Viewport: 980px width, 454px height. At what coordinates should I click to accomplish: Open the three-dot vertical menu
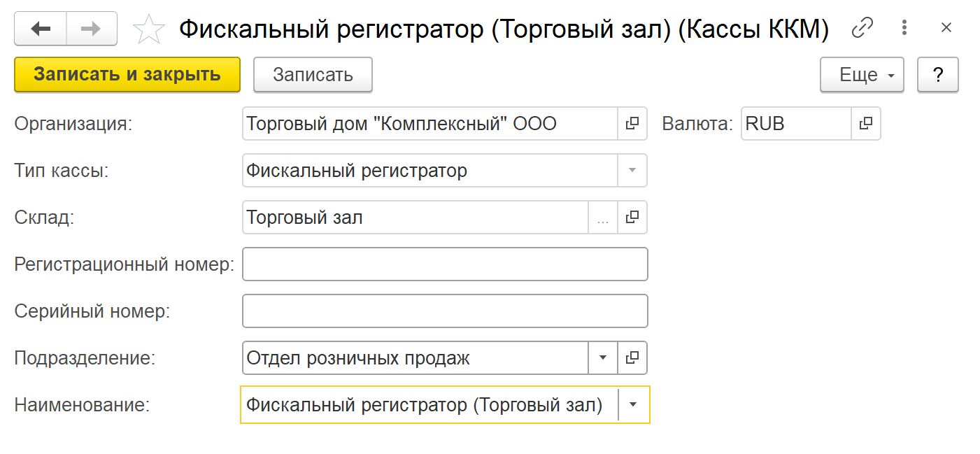905,28
